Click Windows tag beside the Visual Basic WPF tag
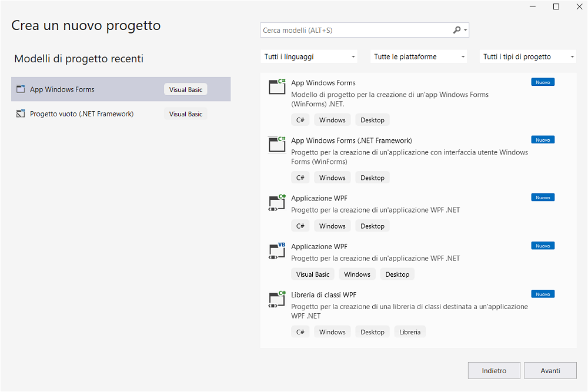This screenshot has width=588, height=392. click(357, 274)
